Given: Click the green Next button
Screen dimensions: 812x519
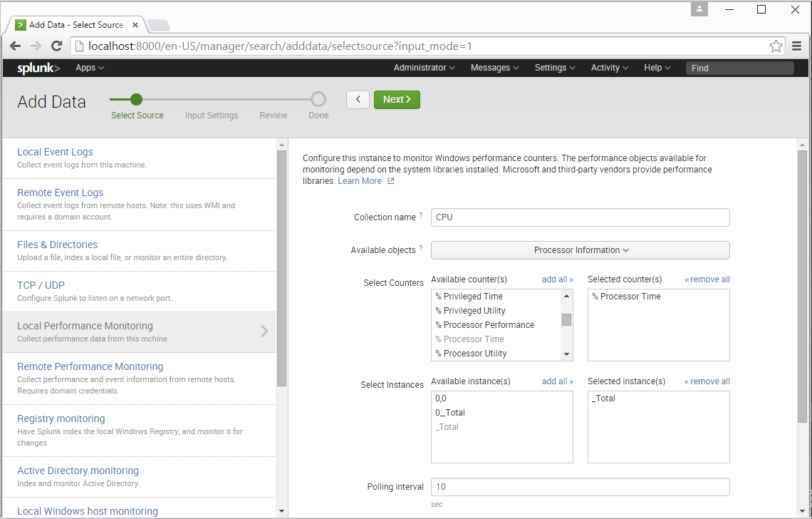Looking at the screenshot, I should (x=397, y=100).
